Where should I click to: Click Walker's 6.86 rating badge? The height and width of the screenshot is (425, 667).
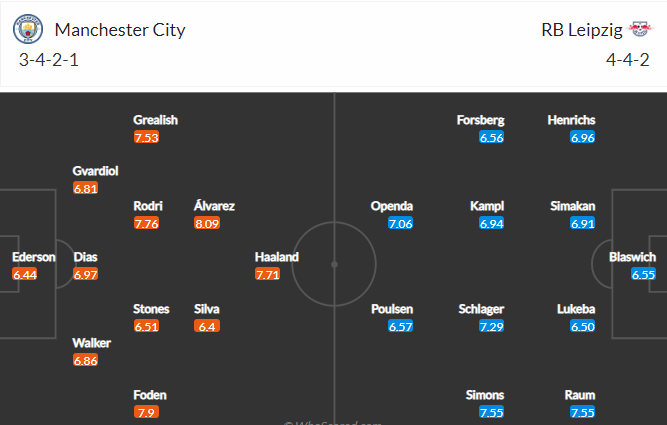click(x=86, y=360)
